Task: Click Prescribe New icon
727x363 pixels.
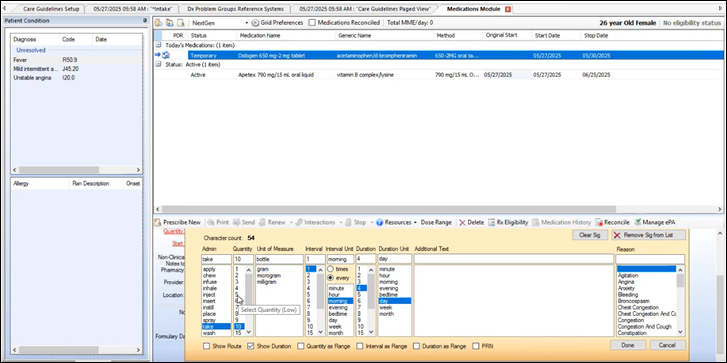Action: pyautogui.click(x=158, y=223)
